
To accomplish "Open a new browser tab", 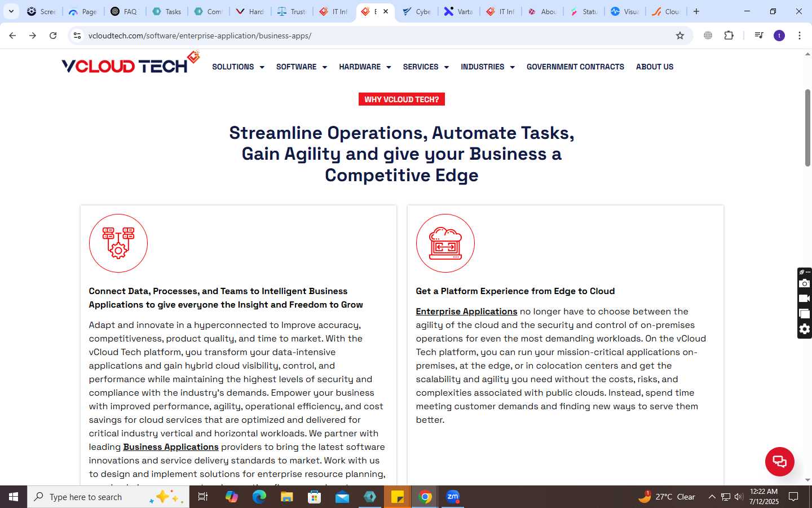I will pos(696,11).
